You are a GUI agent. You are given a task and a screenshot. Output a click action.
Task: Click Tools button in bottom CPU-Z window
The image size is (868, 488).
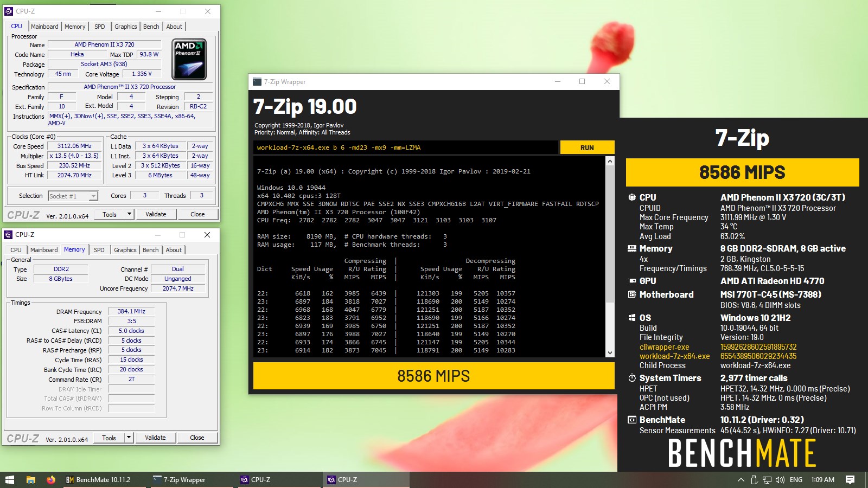pos(109,438)
